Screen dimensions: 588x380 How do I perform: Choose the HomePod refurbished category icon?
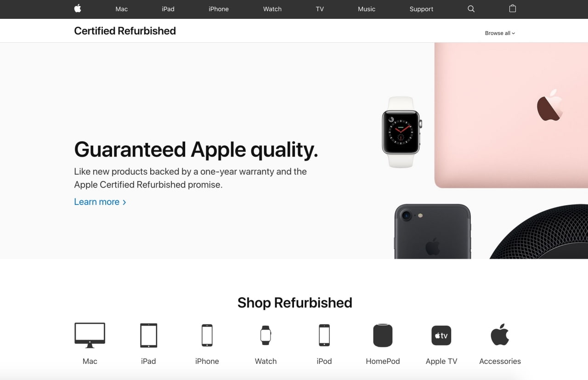point(383,335)
